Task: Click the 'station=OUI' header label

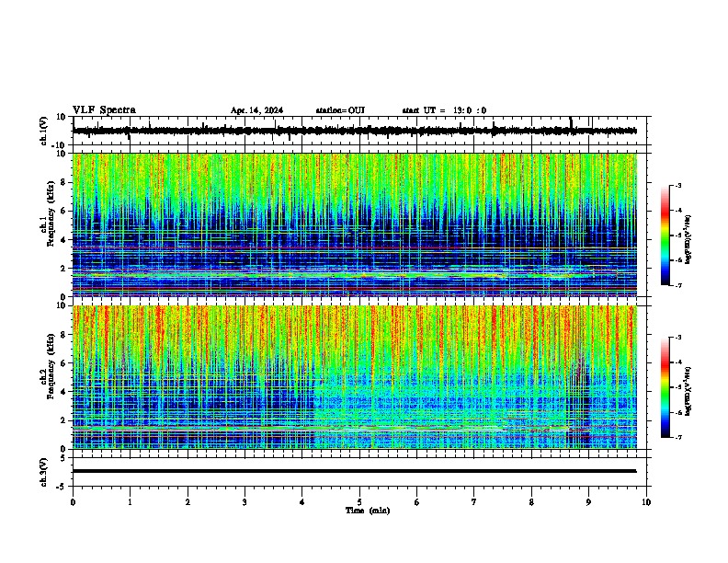Action: tap(340, 110)
